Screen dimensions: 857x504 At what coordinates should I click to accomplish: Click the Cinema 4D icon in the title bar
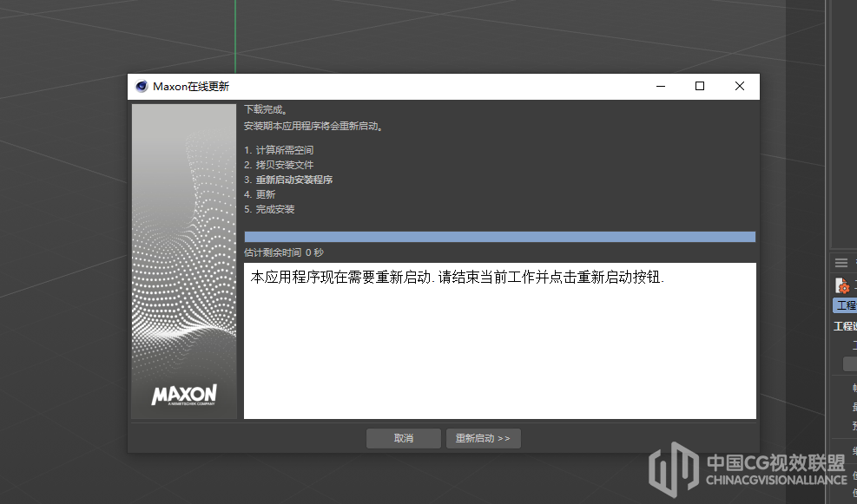142,86
